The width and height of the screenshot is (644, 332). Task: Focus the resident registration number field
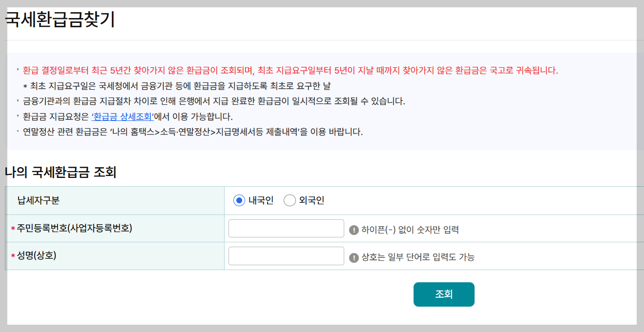(286, 228)
